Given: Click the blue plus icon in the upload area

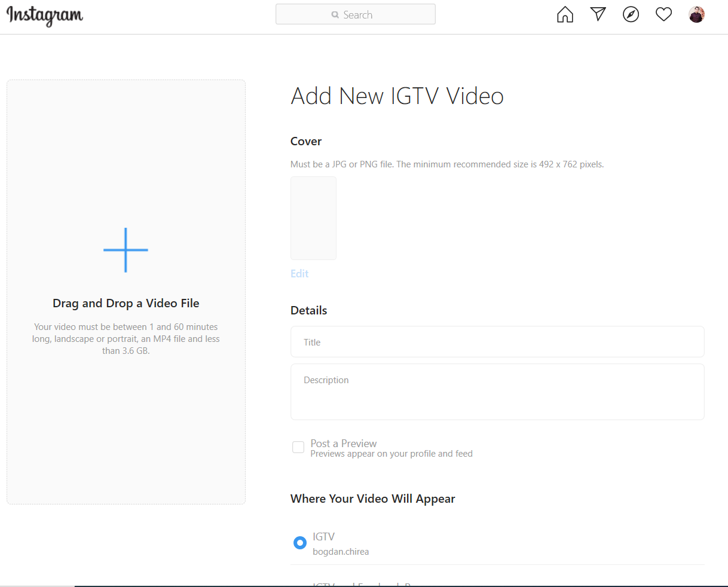Looking at the screenshot, I should pos(126,250).
